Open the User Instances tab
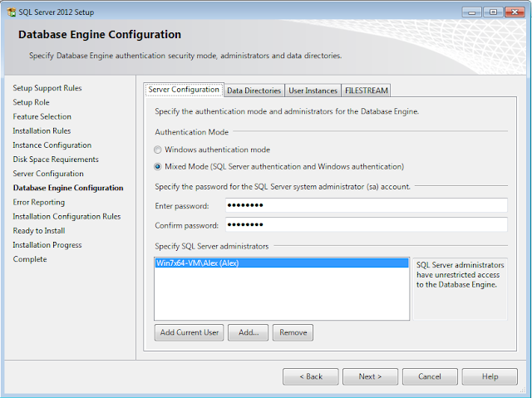This screenshot has width=532, height=398. pyautogui.click(x=313, y=91)
